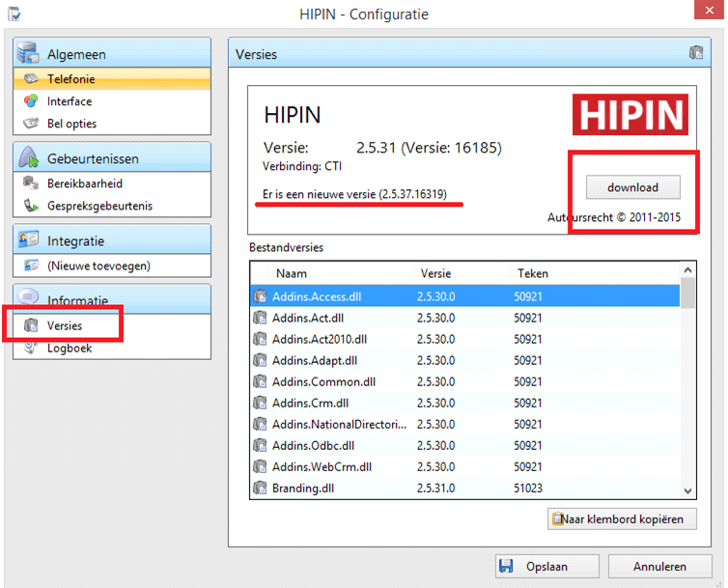This screenshot has width=728, height=588.
Task: Download the new HIPIN version
Action: click(x=632, y=187)
